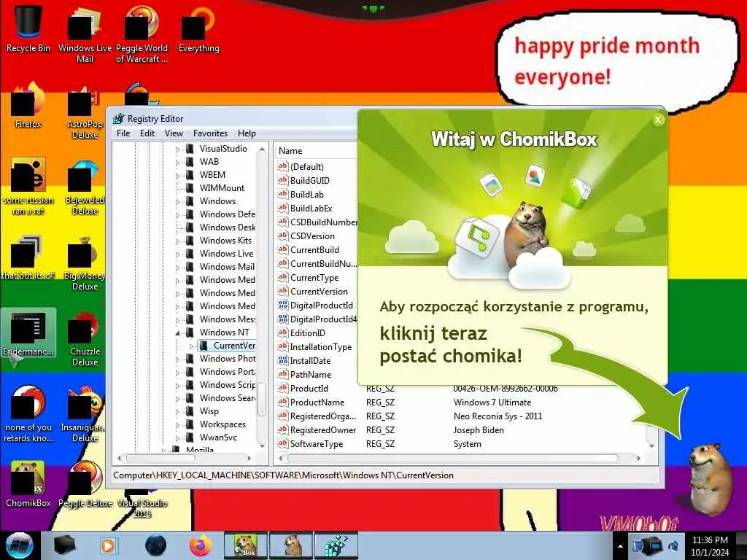
Task: Open 'that but its c#' desktop icon
Action: 28,257
